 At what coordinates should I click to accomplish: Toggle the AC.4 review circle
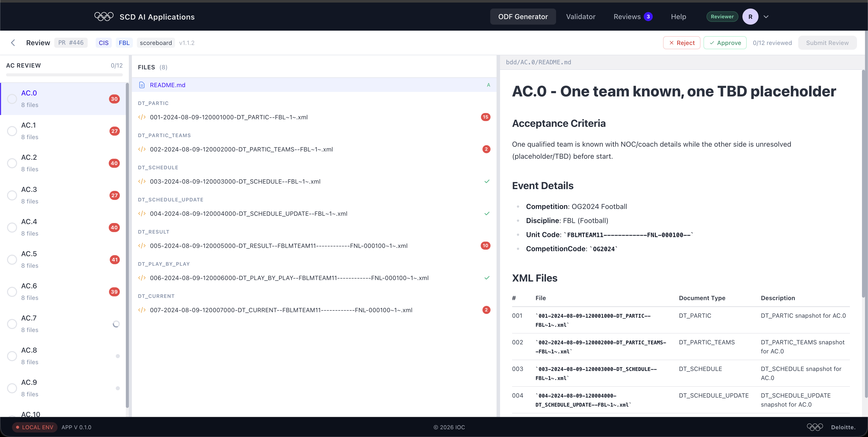pos(12,228)
